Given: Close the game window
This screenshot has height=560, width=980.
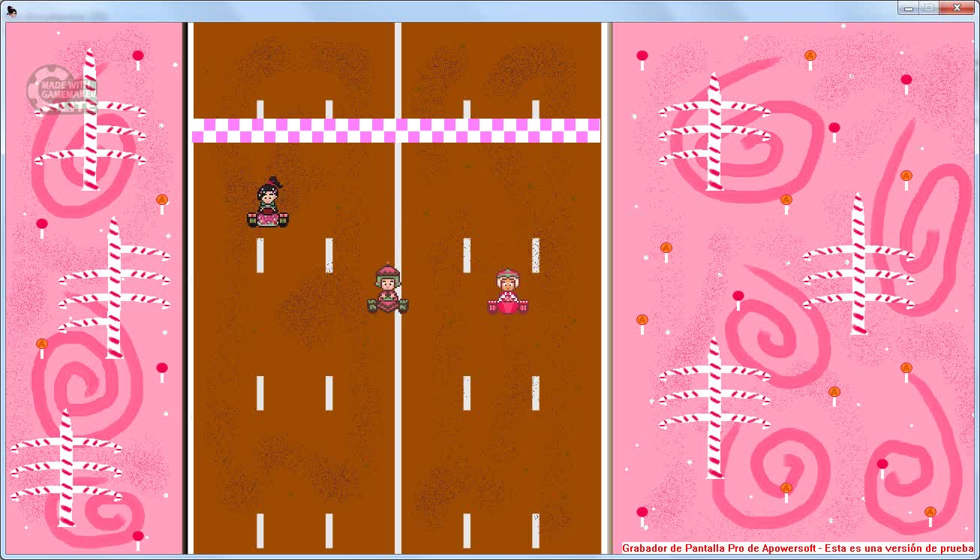Looking at the screenshot, I should pyautogui.click(x=957, y=8).
